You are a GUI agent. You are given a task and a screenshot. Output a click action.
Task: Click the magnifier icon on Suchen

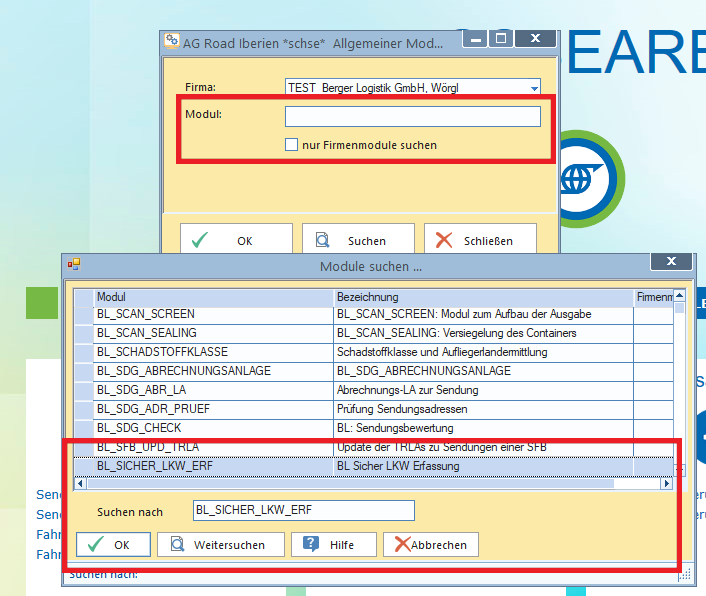pyautogui.click(x=322, y=240)
